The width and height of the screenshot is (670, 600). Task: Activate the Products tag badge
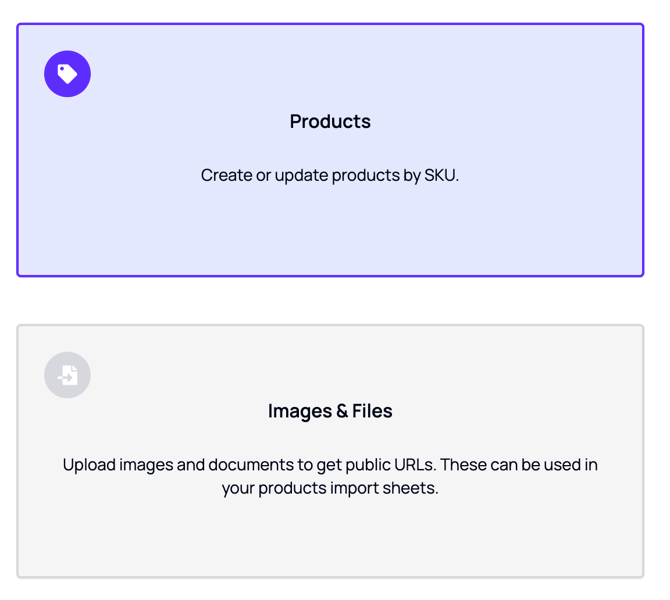pyautogui.click(x=68, y=74)
